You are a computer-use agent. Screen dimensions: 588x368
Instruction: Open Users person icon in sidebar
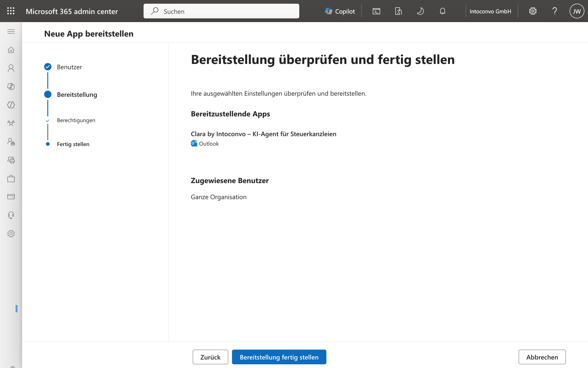11,68
